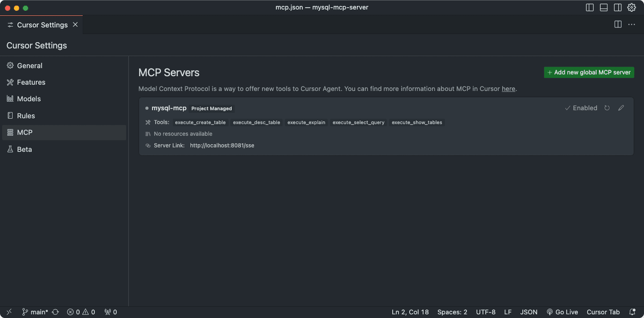The width and height of the screenshot is (644, 318).
Task: Split editor right icon
Action: pos(618,25)
